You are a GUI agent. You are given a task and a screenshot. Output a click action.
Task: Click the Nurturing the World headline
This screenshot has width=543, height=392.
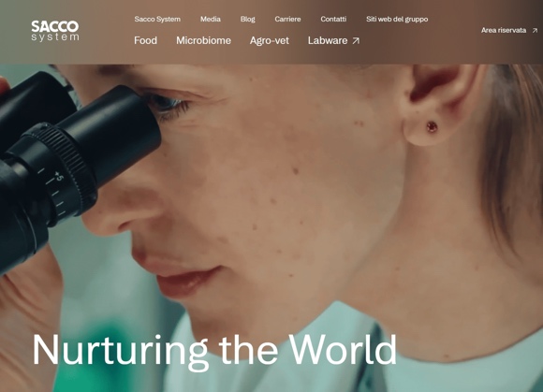point(214,350)
